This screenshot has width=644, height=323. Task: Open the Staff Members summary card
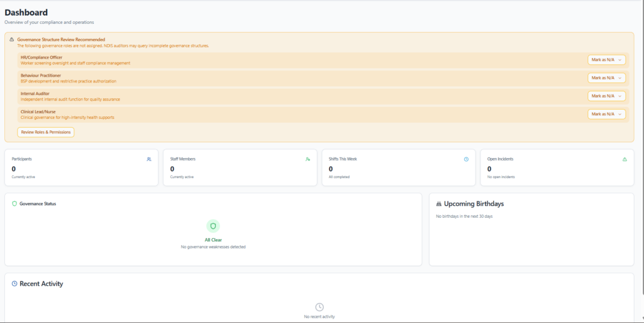click(240, 168)
